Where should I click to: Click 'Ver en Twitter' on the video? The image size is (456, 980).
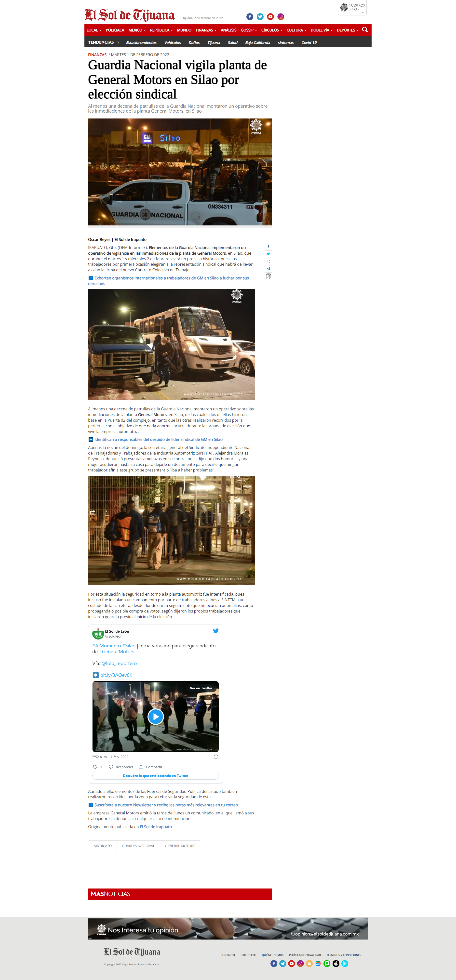(201, 688)
